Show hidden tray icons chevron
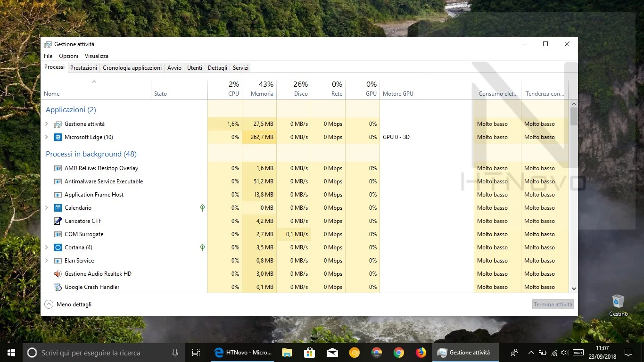Image resolution: width=644 pixels, height=362 pixels. pos(531,353)
